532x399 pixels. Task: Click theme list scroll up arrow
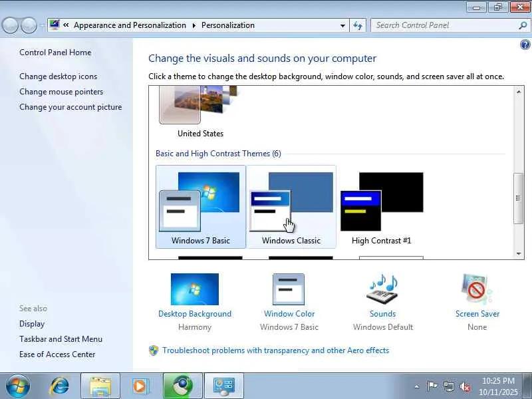519,92
